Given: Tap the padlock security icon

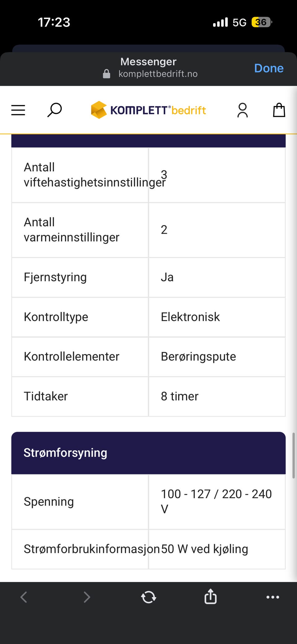Looking at the screenshot, I should (x=106, y=74).
